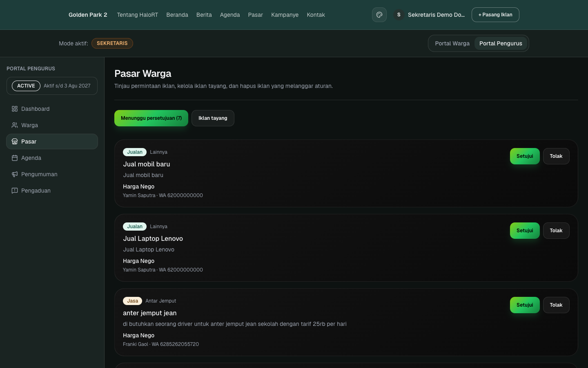Reject the Jual Laptop Lenovo listing
Screen dimensions: 588x368
(556, 231)
